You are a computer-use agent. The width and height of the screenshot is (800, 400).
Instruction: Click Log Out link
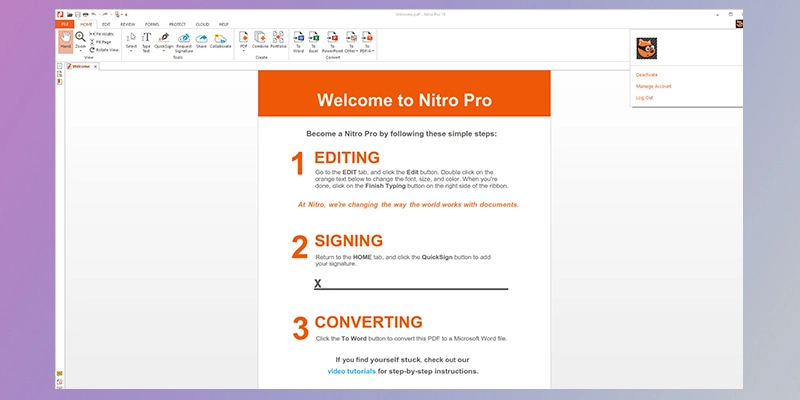click(644, 97)
